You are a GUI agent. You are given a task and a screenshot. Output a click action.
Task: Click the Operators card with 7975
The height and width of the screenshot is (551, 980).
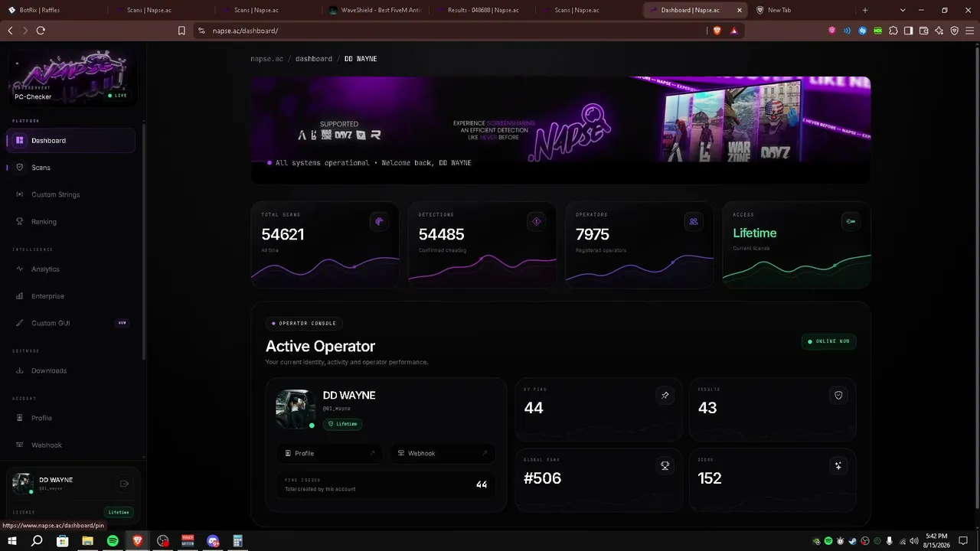[x=640, y=245]
